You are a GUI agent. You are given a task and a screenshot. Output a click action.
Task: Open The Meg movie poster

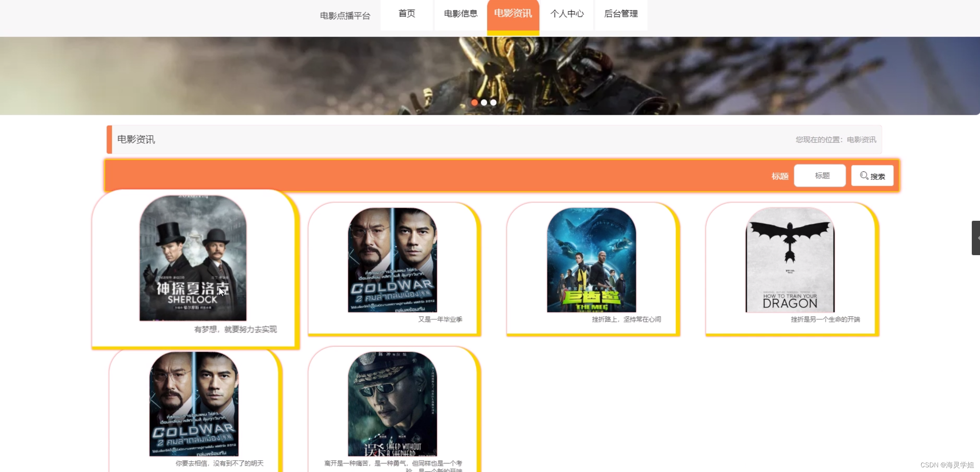click(x=591, y=260)
